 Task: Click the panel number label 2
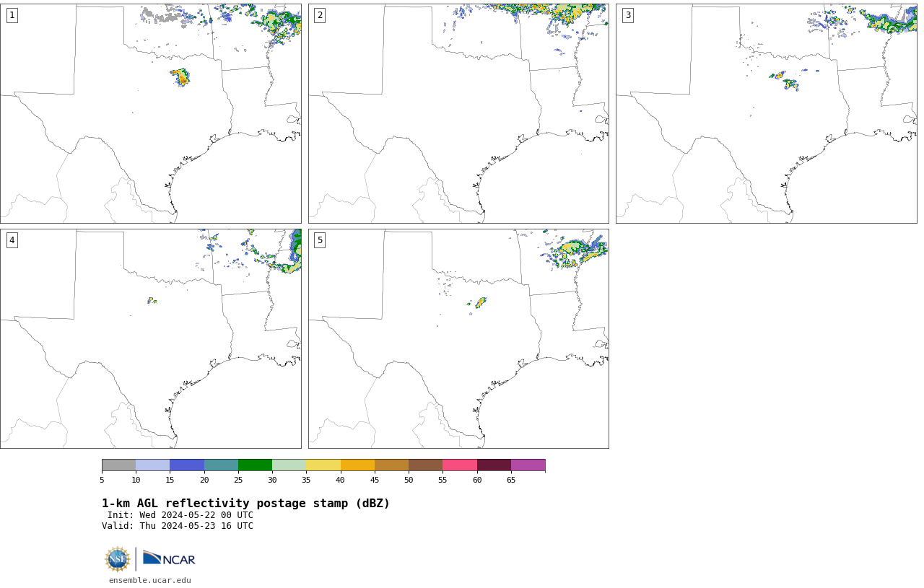click(x=320, y=15)
